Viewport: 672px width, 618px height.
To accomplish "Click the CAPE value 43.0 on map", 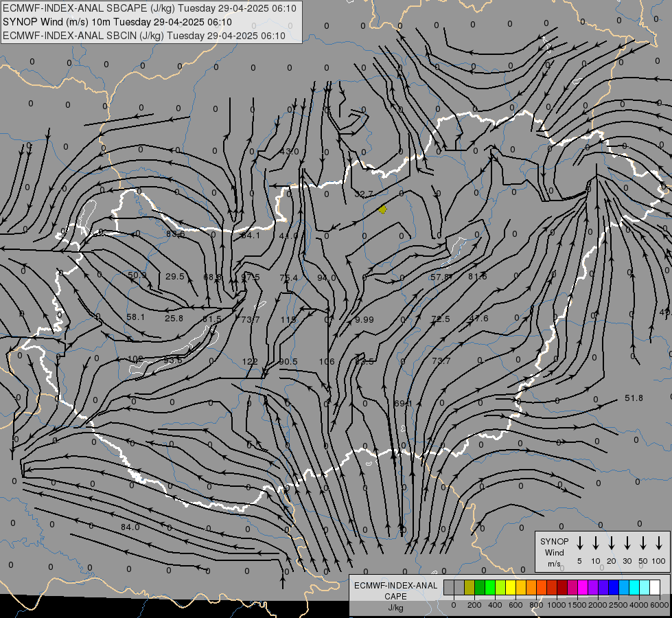I will pos(289,151).
